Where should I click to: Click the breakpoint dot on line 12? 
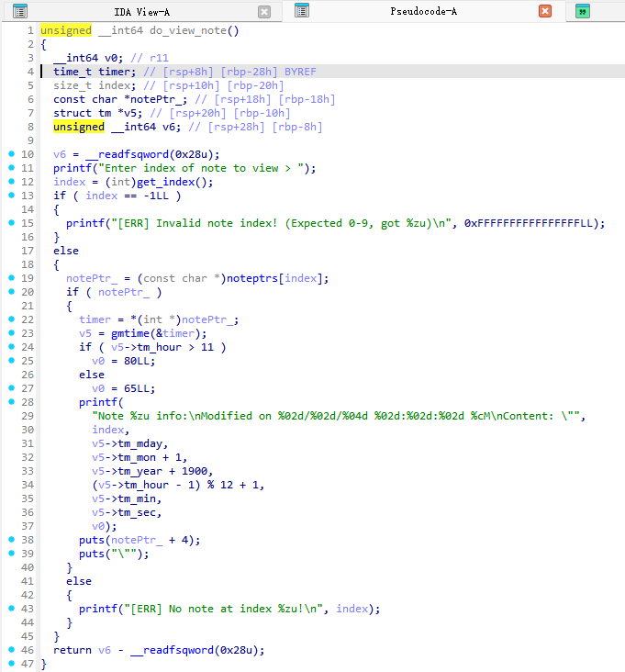(11, 182)
